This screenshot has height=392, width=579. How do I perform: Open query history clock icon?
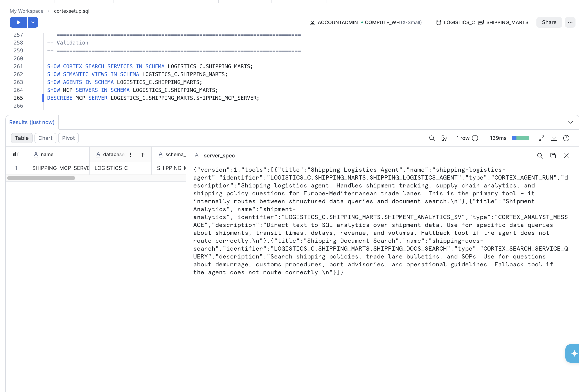pyautogui.click(x=566, y=138)
